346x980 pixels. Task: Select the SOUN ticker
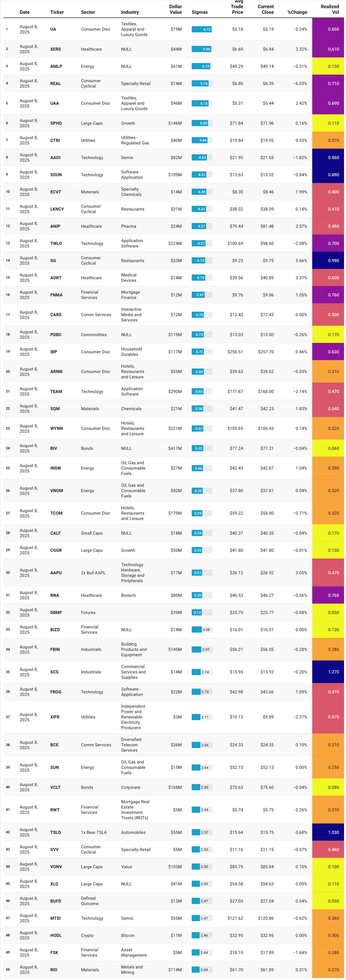(56, 175)
